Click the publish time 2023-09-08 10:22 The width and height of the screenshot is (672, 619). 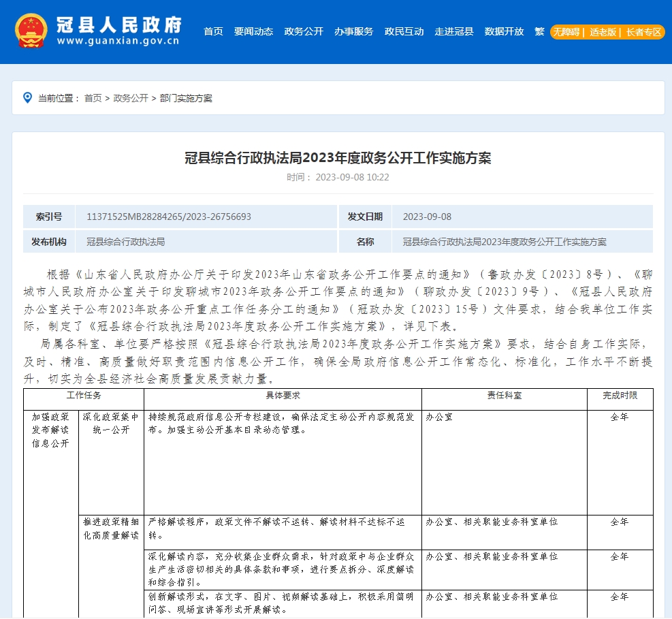tap(352, 178)
